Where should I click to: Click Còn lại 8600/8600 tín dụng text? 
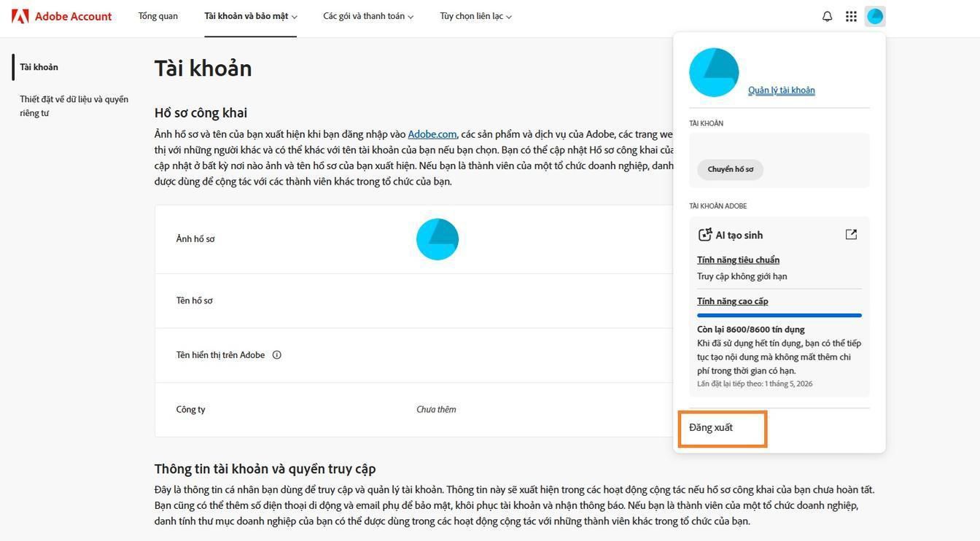[751, 330]
